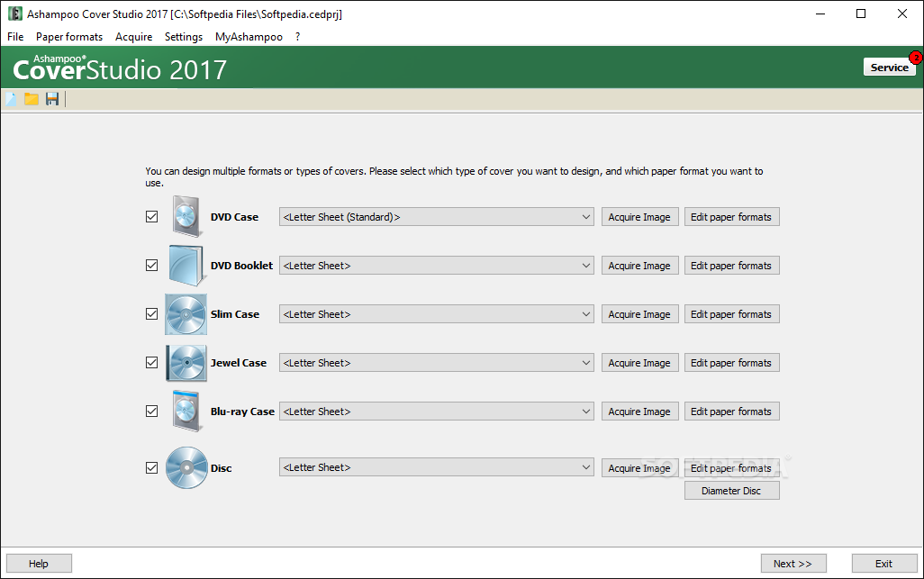The image size is (924, 579).
Task: Open the File menu
Action: (x=15, y=37)
